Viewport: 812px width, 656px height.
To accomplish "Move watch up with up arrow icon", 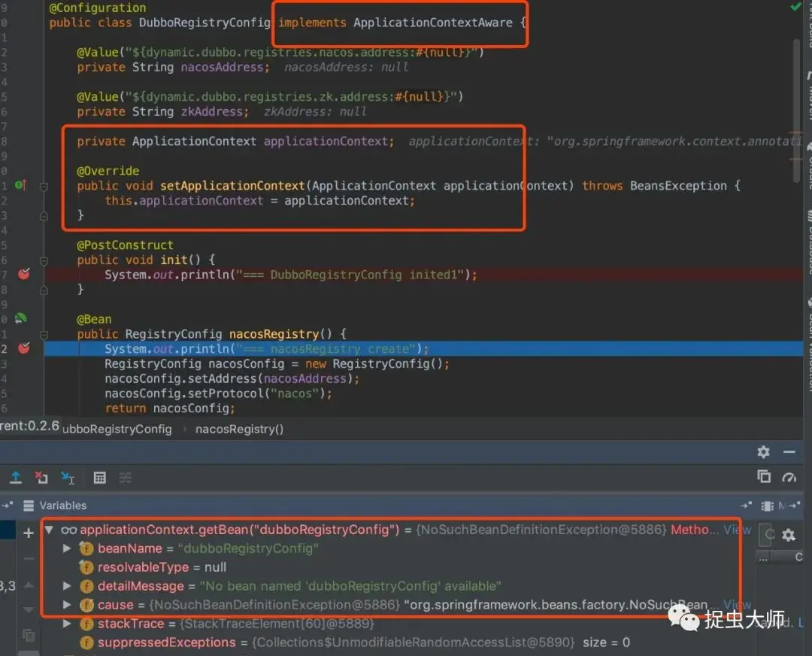I will tap(29, 585).
